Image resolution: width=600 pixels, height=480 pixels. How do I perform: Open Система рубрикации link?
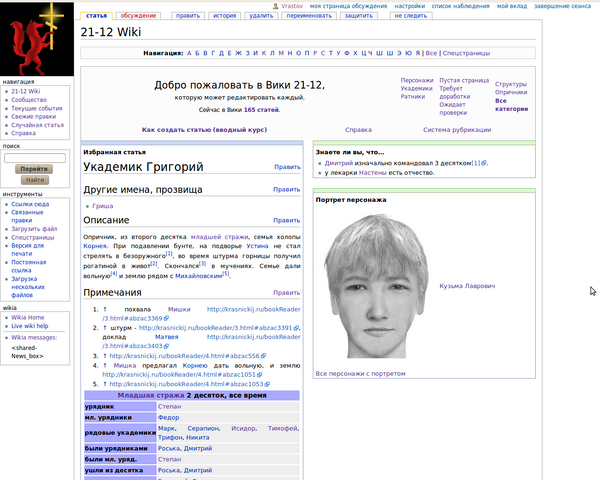[457, 130]
